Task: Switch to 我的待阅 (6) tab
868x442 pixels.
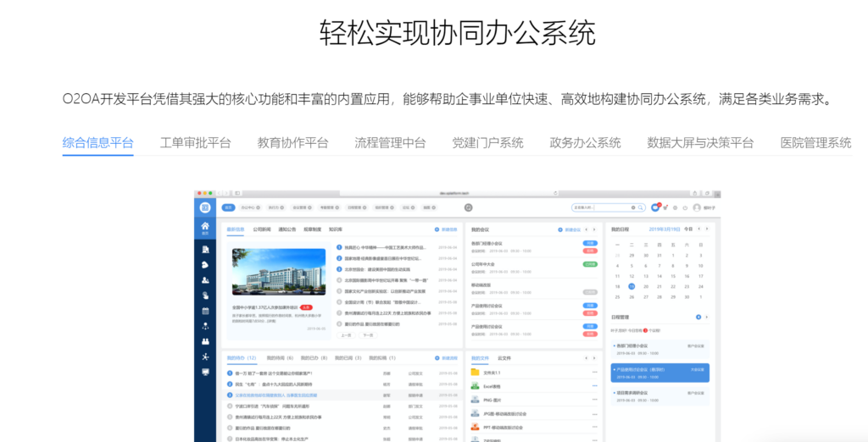Action: 280,358
